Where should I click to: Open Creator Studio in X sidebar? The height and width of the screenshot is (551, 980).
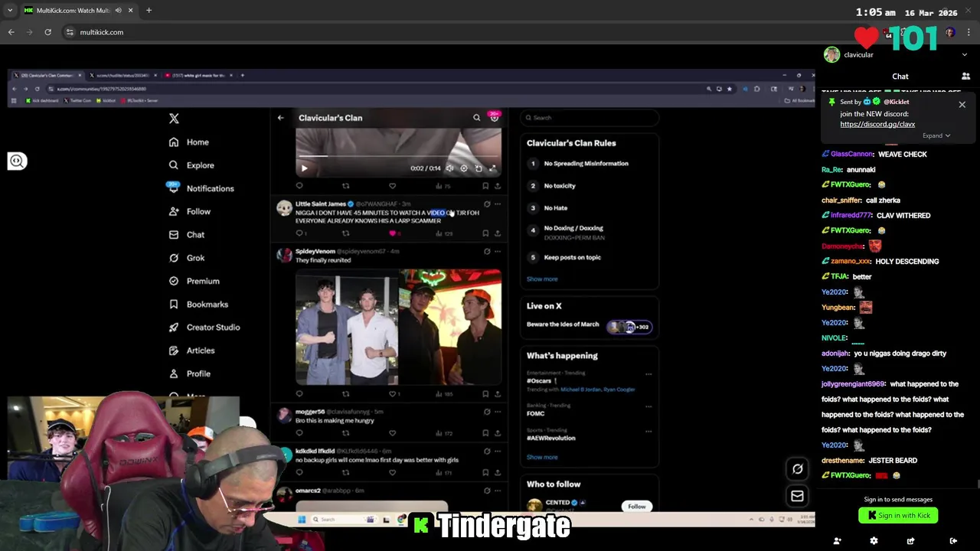(204, 328)
